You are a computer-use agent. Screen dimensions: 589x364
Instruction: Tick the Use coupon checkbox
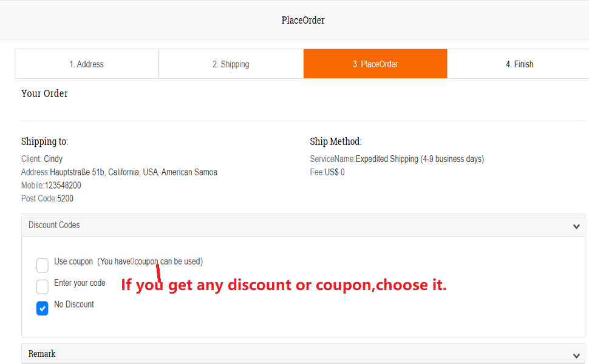click(43, 265)
